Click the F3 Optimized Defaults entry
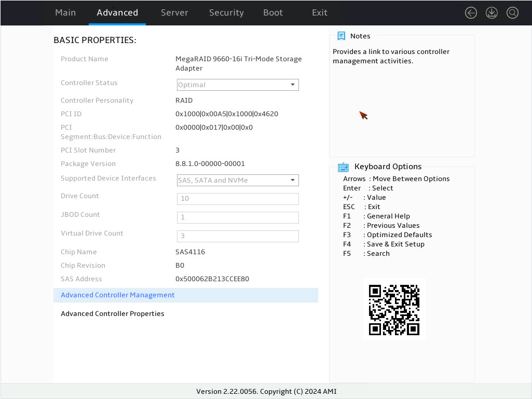The height and width of the screenshot is (399, 532). pos(388,235)
